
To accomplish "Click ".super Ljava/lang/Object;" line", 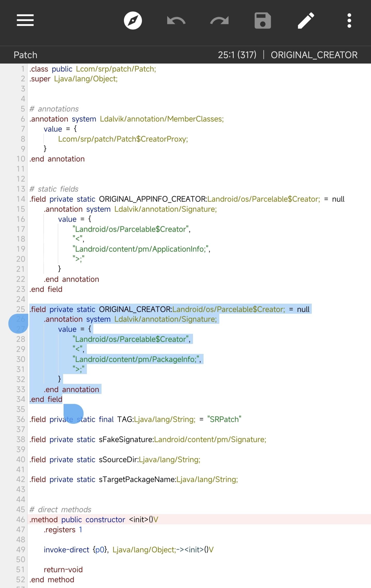I will pos(73,79).
